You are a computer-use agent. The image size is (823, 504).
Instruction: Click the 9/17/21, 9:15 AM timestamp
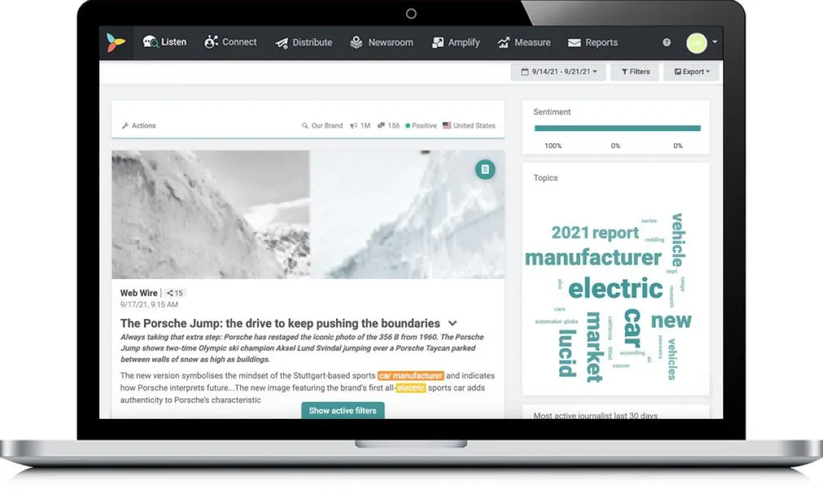point(149,304)
